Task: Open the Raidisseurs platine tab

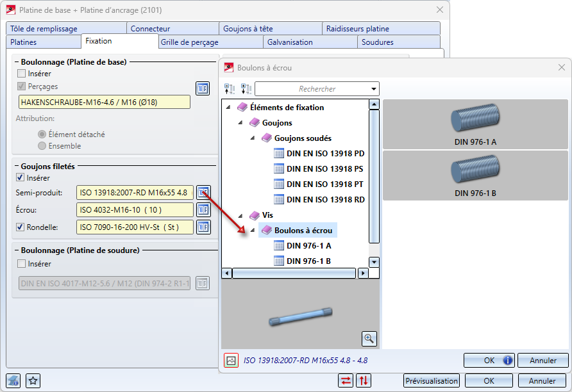Action: 381,28
